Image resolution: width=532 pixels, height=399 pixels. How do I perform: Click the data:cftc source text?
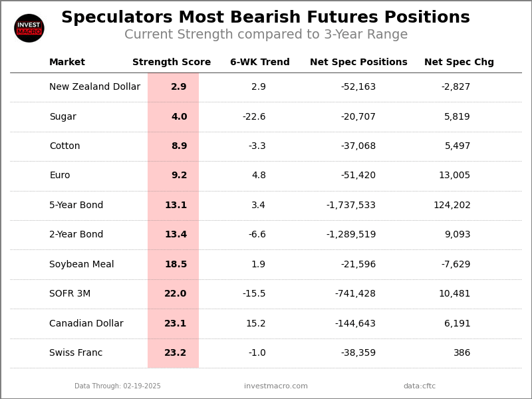point(420,386)
